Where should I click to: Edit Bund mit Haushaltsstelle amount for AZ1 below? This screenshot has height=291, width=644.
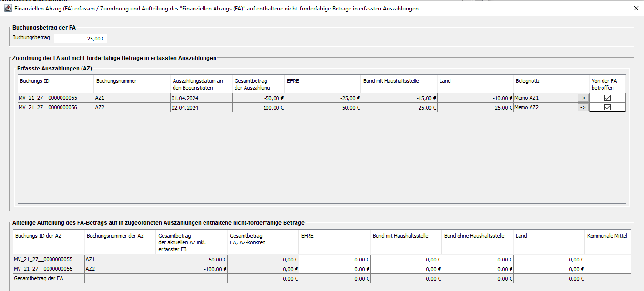[x=406, y=260]
